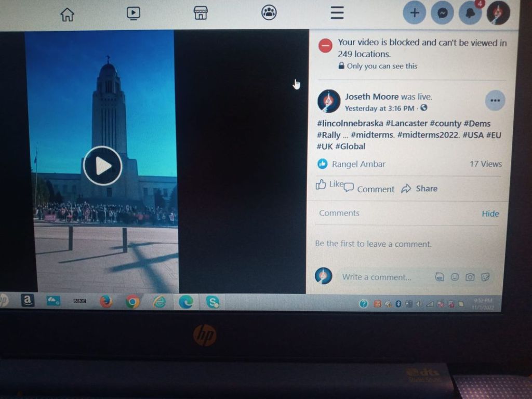Open Joseth Moore's profile link
The height and width of the screenshot is (399, 532).
coord(371,97)
